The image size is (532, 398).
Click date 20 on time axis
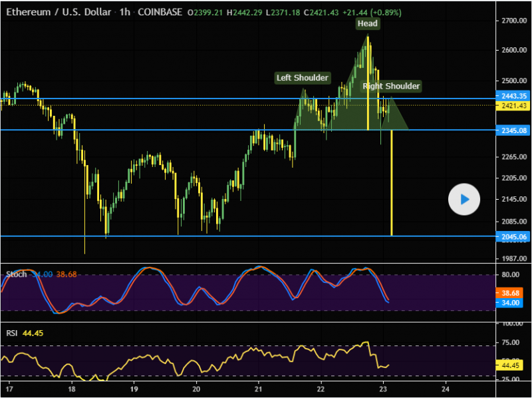(x=197, y=388)
